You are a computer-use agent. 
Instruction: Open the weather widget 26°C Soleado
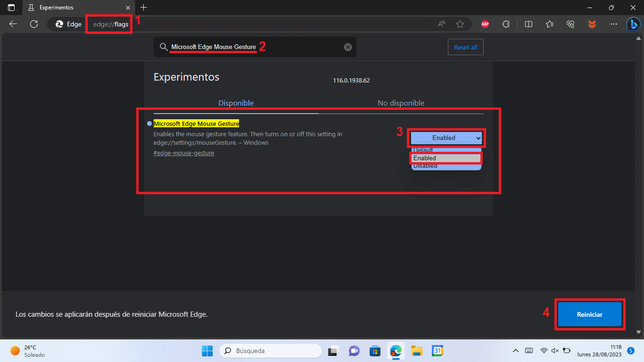pyautogui.click(x=27, y=351)
